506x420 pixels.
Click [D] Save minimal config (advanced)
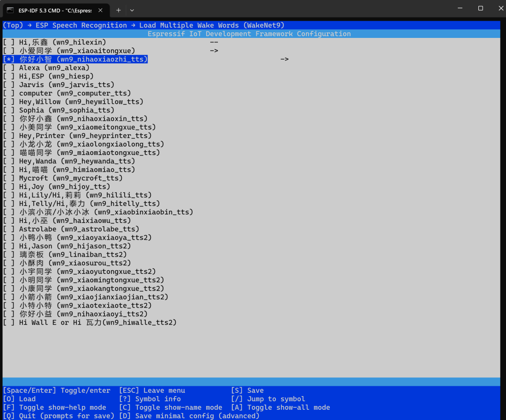point(189,416)
